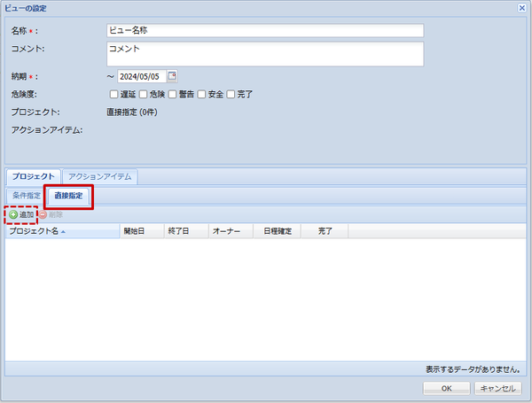
Task: Close the ビューの設定 dialog with X
Action: [x=522, y=8]
